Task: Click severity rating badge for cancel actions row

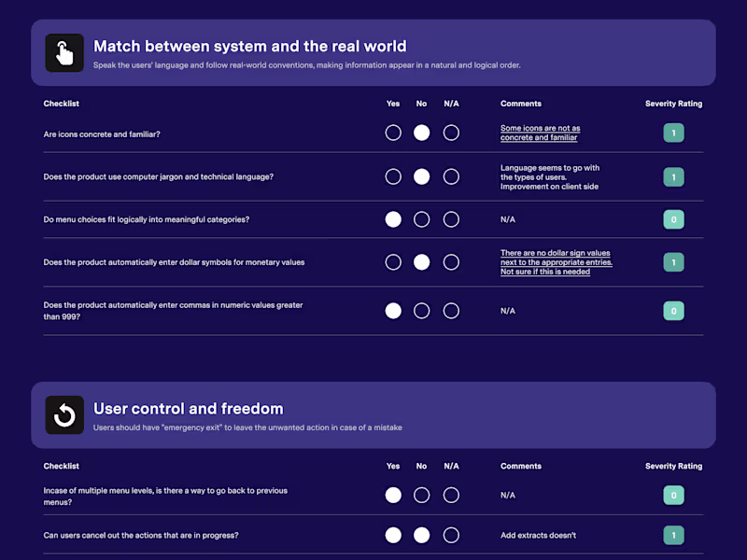Action: [x=673, y=535]
